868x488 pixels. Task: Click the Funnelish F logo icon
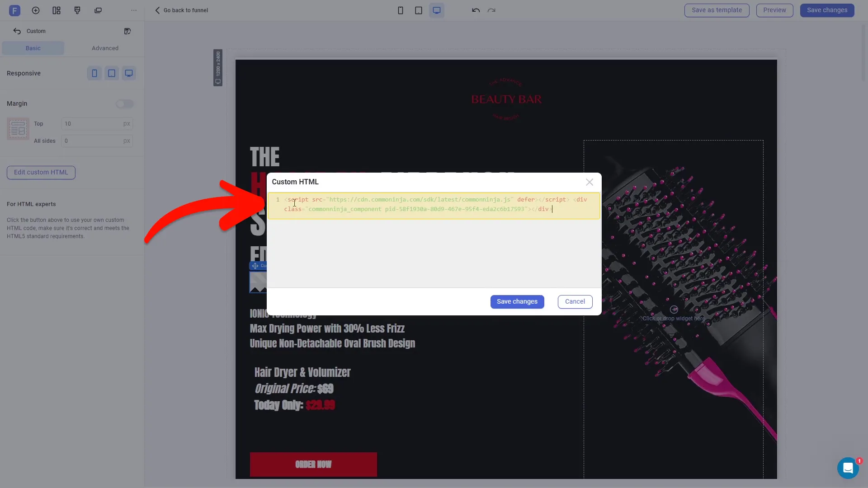(x=14, y=10)
